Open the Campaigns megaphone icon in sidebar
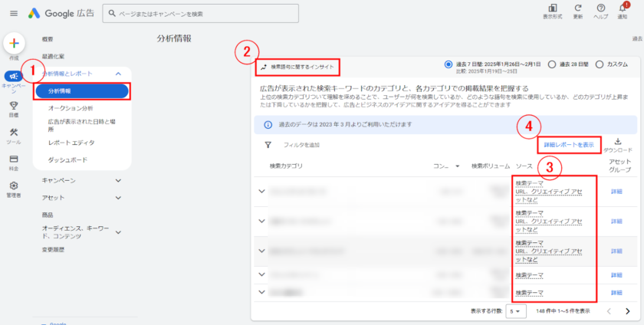 pyautogui.click(x=14, y=76)
